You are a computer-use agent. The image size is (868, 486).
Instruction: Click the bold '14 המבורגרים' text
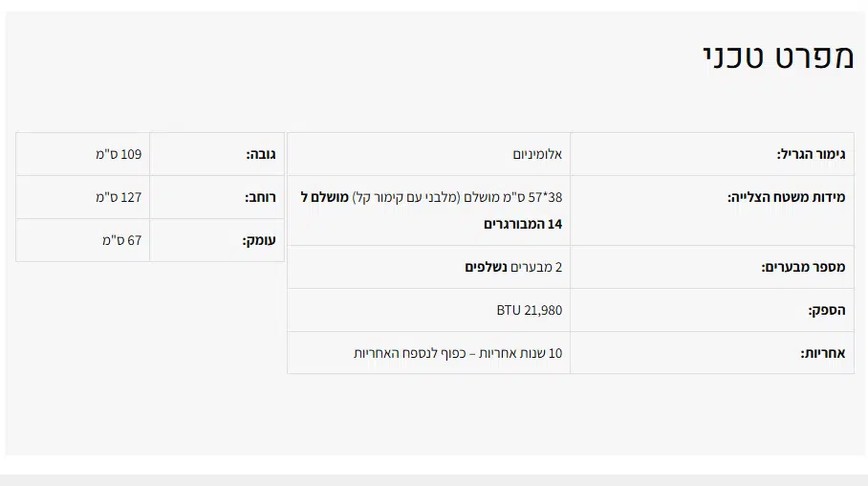click(x=523, y=224)
